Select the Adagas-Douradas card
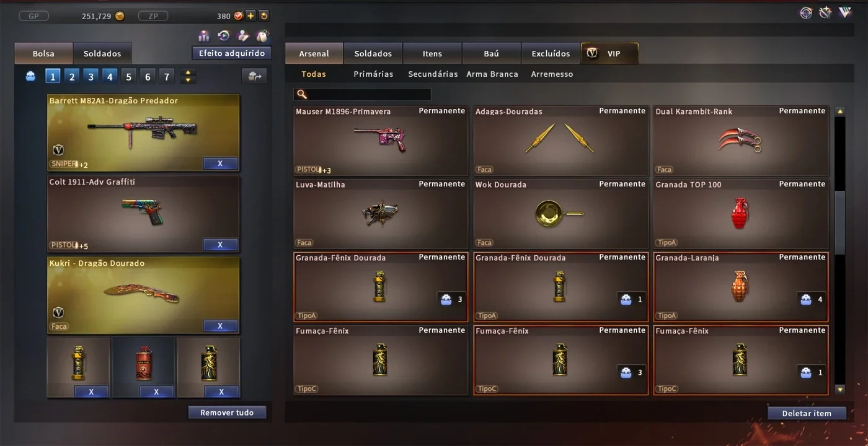 tap(560, 141)
